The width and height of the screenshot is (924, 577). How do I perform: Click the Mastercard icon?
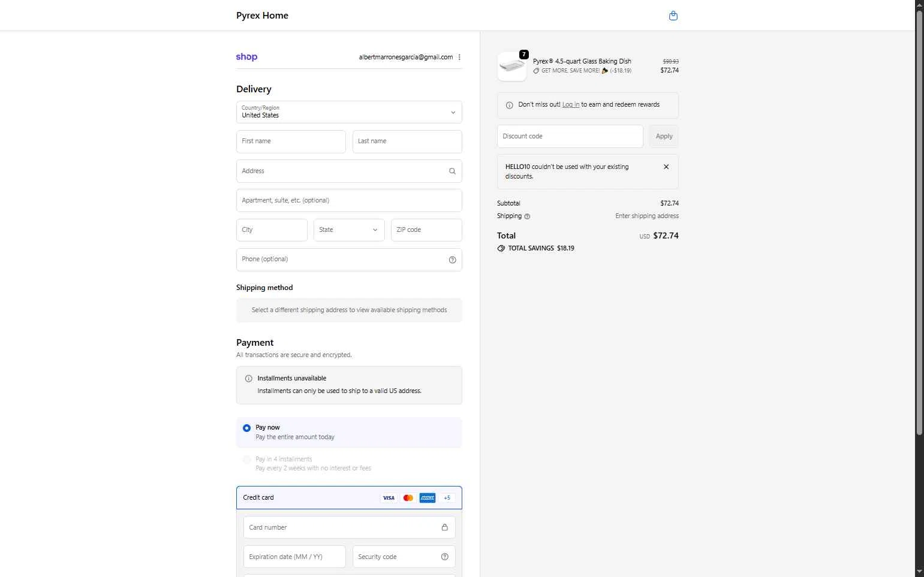[x=408, y=498]
